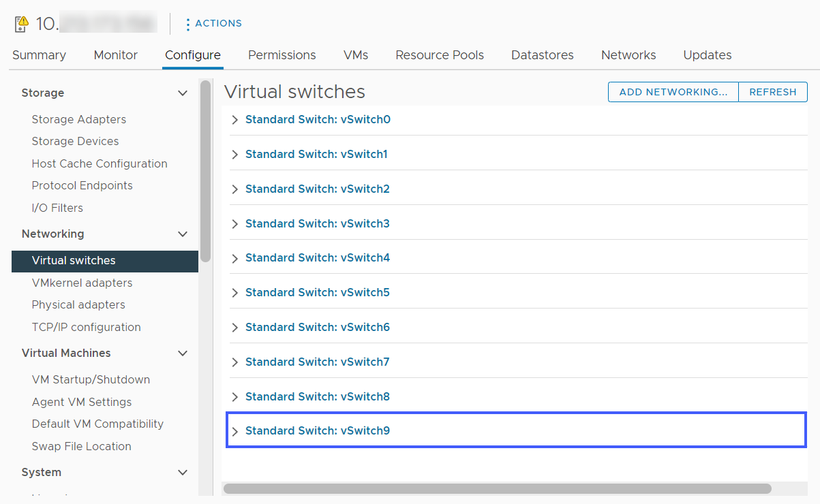Click the Standard Switch: vSwitch7 link
Viewport: 820px width, 504px height.
(x=318, y=362)
